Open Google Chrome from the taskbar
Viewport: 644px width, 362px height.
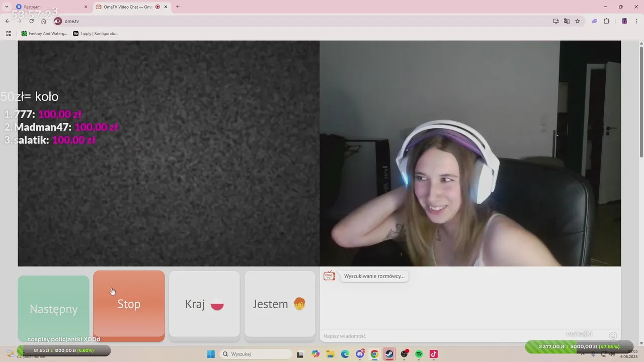point(374,354)
